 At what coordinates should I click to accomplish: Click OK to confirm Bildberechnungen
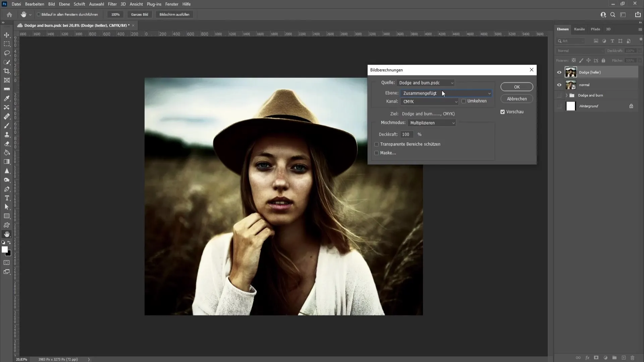(517, 86)
